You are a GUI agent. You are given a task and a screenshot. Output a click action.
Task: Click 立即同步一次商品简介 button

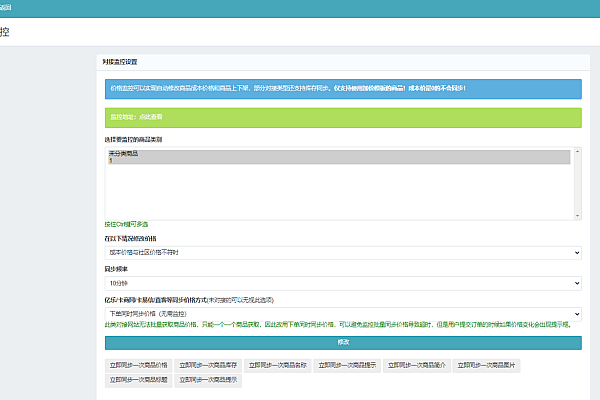coord(416,365)
